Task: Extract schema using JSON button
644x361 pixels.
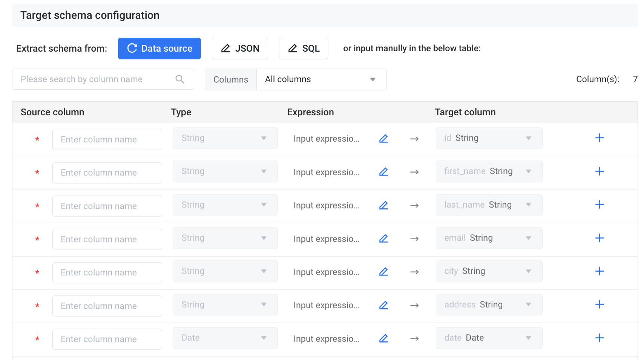Action: pos(240,49)
